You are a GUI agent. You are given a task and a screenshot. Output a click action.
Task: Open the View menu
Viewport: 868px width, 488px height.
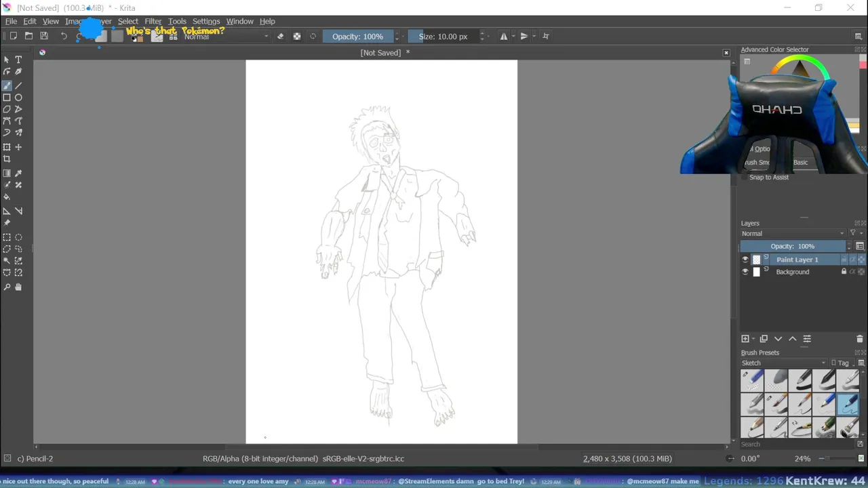(x=51, y=21)
